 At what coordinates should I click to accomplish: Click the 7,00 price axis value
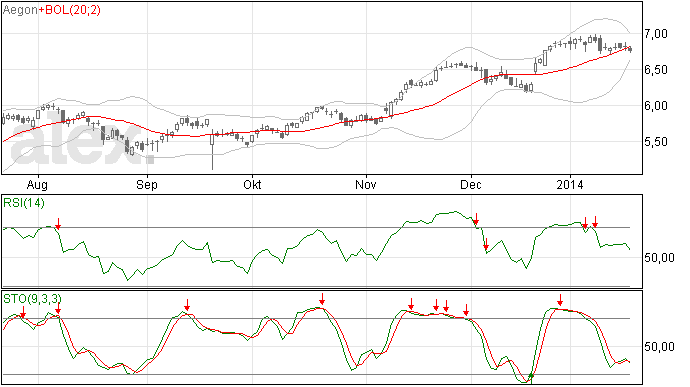656,33
